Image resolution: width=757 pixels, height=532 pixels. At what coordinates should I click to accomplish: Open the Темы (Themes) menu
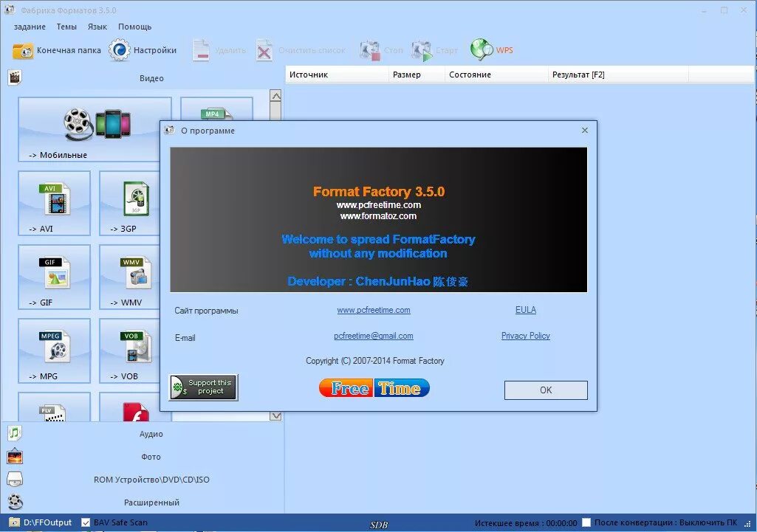66,27
